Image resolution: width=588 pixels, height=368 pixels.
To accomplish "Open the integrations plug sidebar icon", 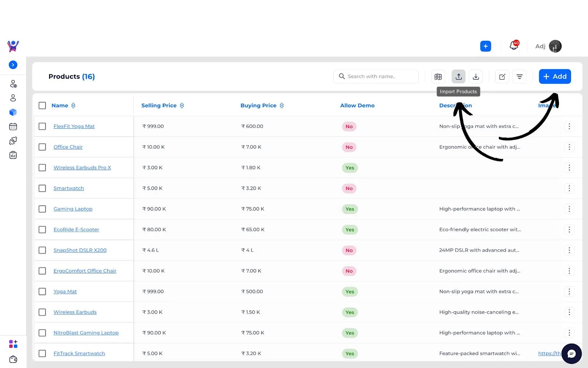I will point(13,141).
